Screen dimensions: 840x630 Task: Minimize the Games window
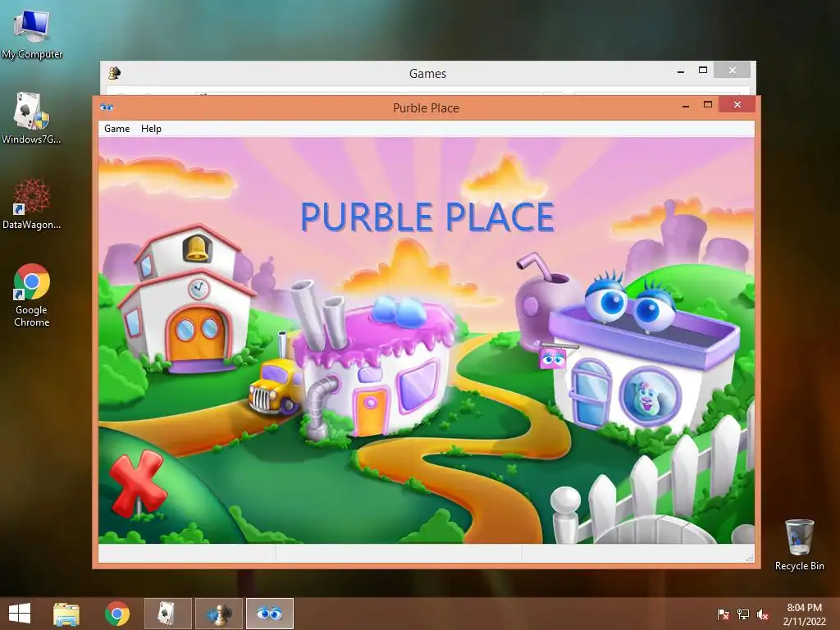[680, 71]
